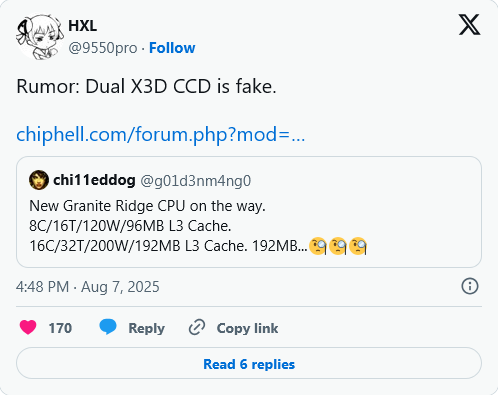Open the chiphell.com forum link
This screenshot has height=395, width=498.
click(x=161, y=135)
